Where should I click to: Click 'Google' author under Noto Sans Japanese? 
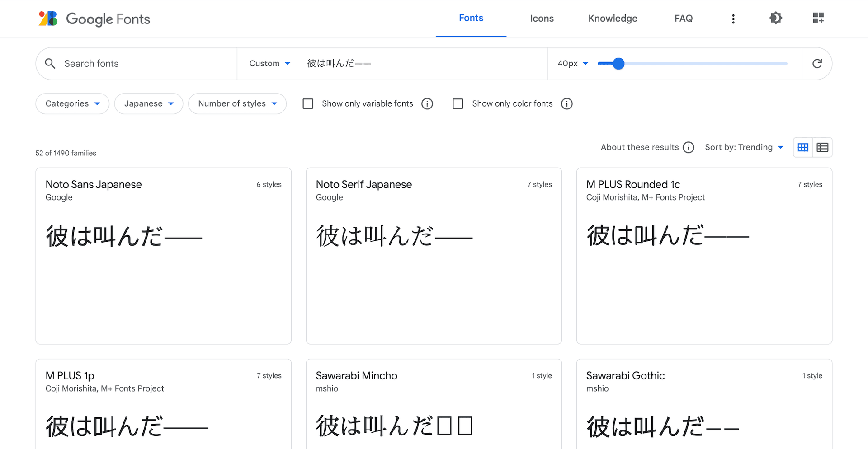click(x=59, y=197)
